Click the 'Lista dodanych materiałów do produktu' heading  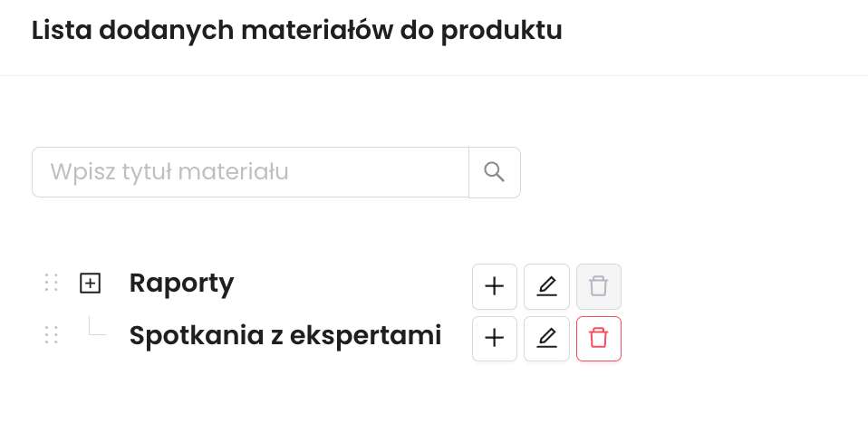click(297, 31)
